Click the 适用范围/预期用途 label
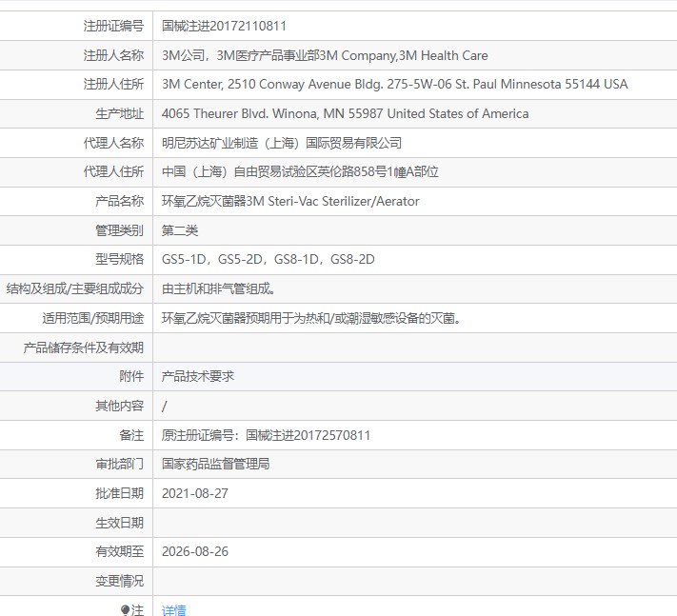This screenshot has width=677, height=616. (x=92, y=318)
